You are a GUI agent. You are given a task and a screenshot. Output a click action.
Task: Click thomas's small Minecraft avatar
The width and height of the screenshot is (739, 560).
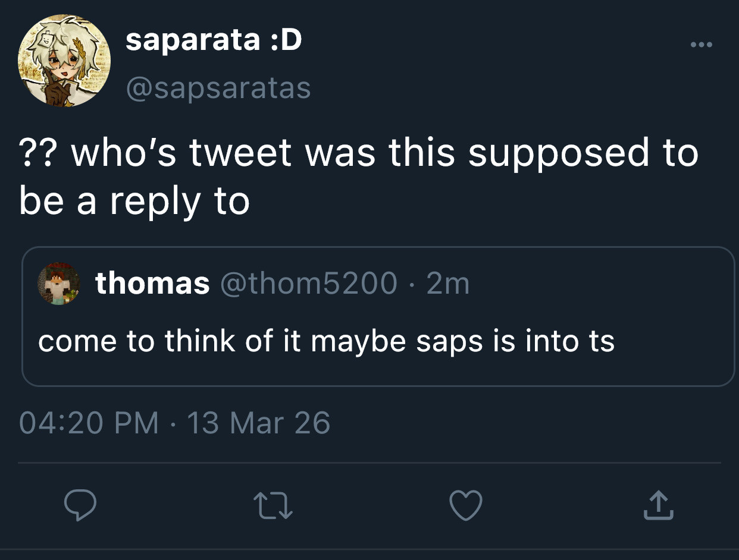(59, 284)
